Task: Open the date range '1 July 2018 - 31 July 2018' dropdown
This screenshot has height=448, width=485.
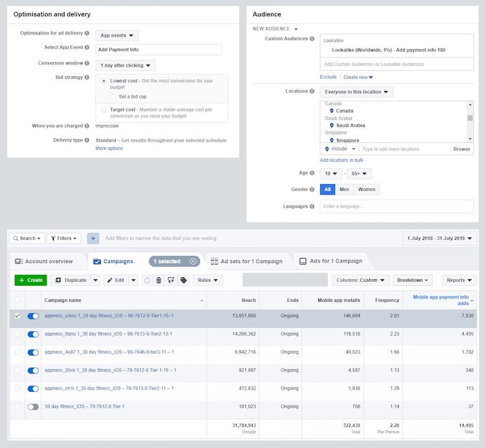Action: click(440, 239)
